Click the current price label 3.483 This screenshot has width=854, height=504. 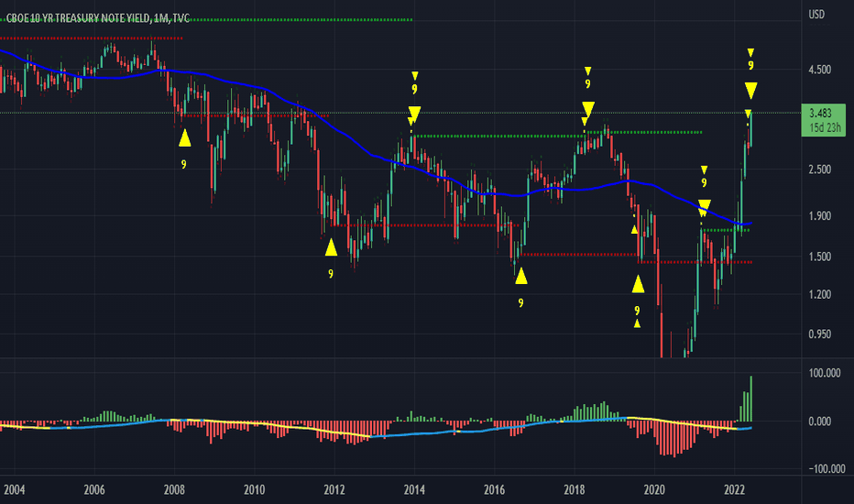tap(820, 114)
